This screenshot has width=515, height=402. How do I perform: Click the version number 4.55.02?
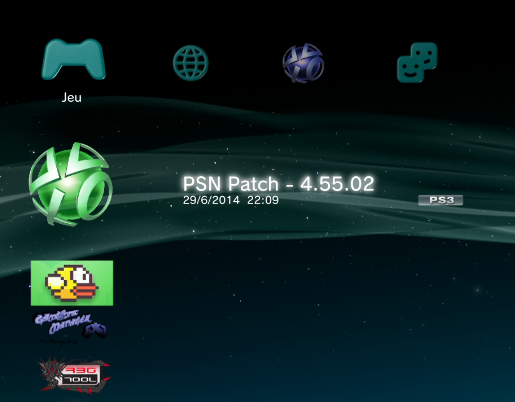(337, 184)
